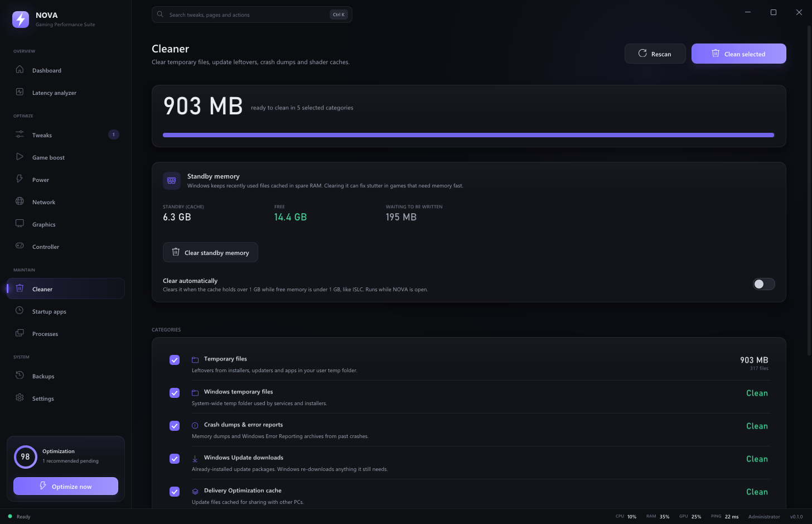
Task: Click the Optimization score ring showing 98
Action: (x=25, y=456)
